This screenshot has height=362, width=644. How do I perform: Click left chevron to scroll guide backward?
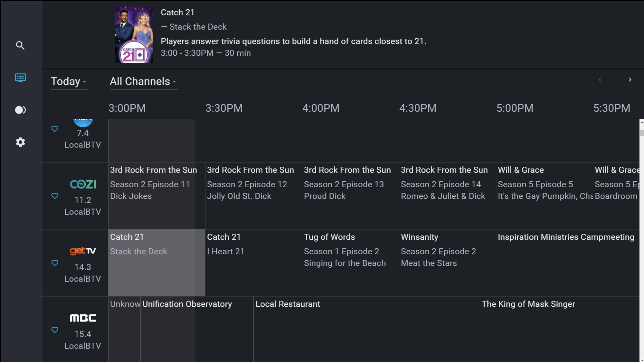coord(600,79)
